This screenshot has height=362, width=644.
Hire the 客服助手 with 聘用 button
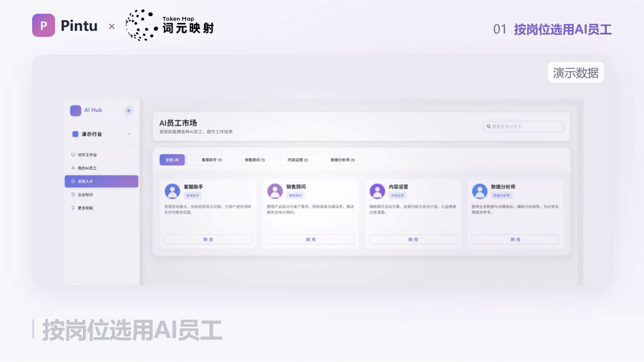(208, 239)
